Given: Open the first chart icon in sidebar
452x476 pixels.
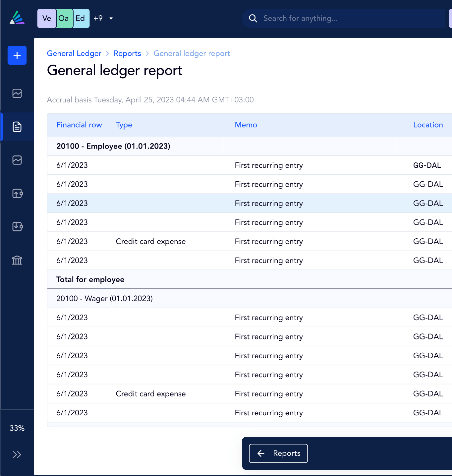Looking at the screenshot, I should click(x=17, y=93).
